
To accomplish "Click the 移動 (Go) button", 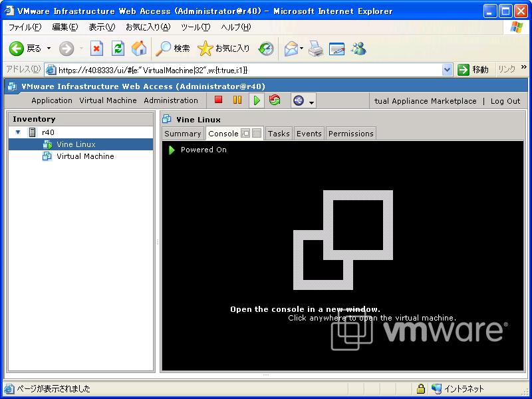I will coord(473,70).
